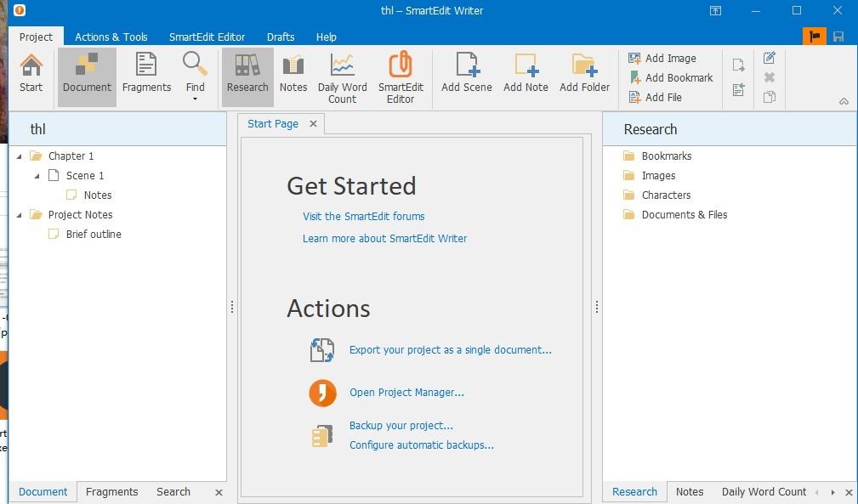Image resolution: width=858 pixels, height=504 pixels.
Task: Collapse the ribbon with the chevron
Action: pos(844,101)
